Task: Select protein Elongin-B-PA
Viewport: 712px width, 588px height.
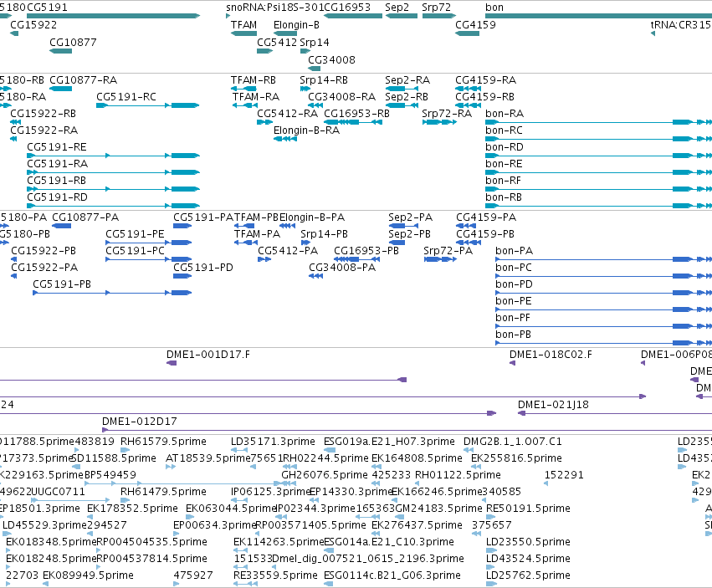Action: coord(312,217)
